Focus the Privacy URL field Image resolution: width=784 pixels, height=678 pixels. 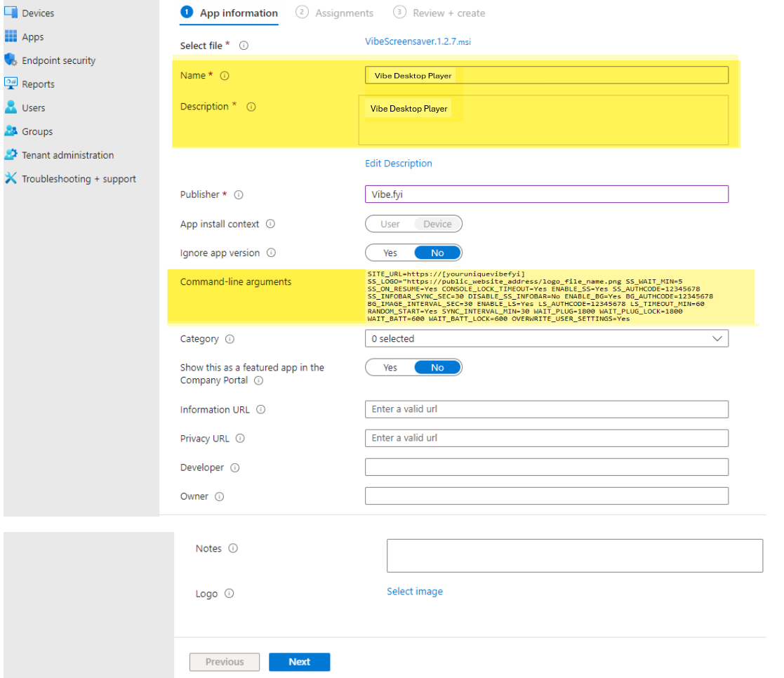[547, 438]
